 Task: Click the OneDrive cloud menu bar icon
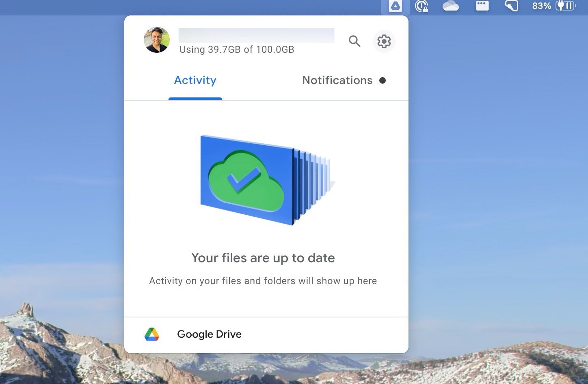point(451,6)
